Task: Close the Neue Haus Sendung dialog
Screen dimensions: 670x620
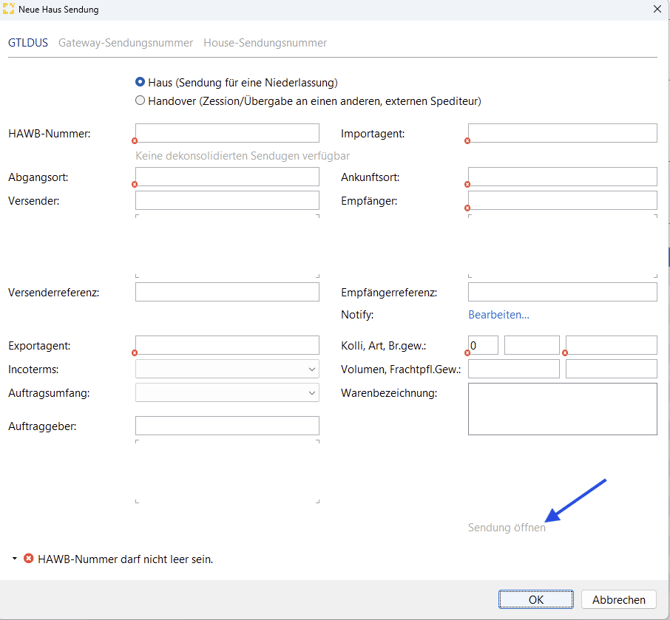Action: tap(657, 9)
